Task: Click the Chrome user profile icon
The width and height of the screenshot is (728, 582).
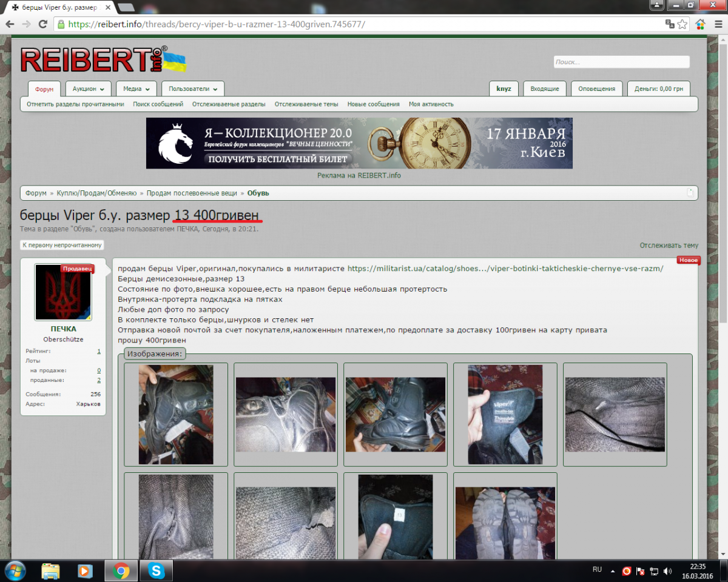Action: pyautogui.click(x=658, y=5)
